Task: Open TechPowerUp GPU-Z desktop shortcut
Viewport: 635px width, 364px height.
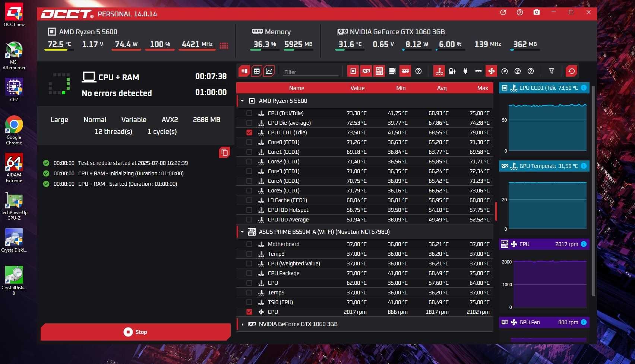Action: (x=14, y=206)
